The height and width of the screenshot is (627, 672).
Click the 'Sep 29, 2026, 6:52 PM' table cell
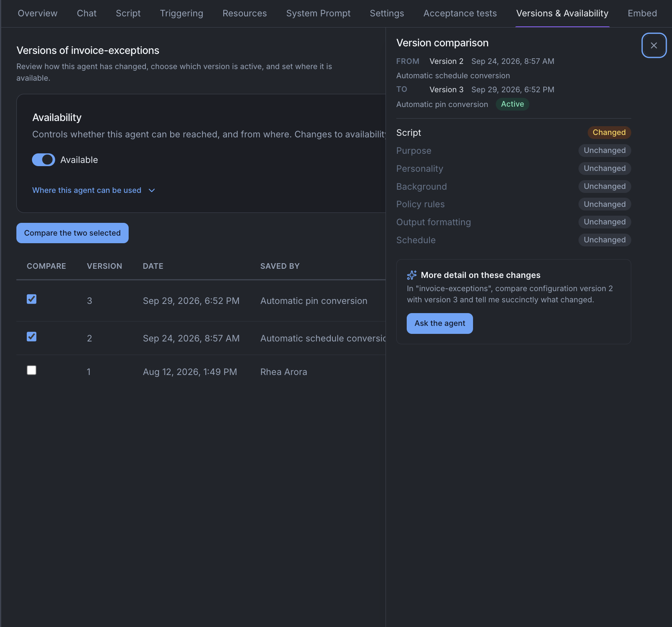(191, 301)
